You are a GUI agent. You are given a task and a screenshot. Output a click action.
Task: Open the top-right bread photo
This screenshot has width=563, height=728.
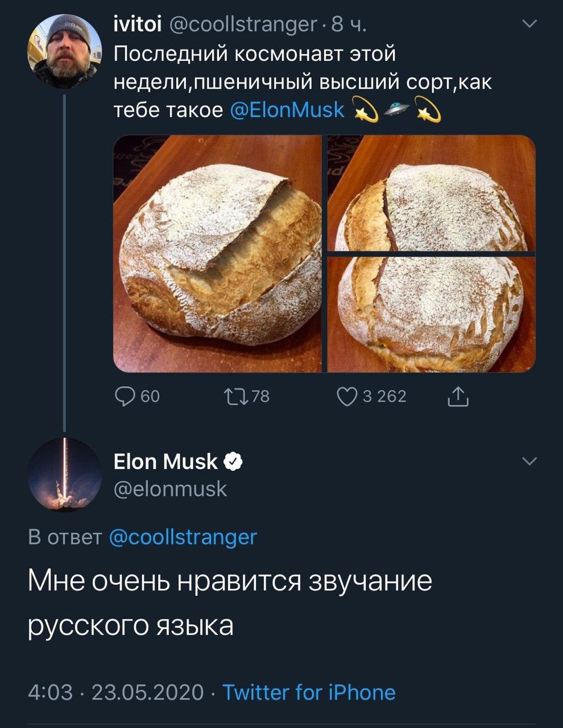(432, 193)
